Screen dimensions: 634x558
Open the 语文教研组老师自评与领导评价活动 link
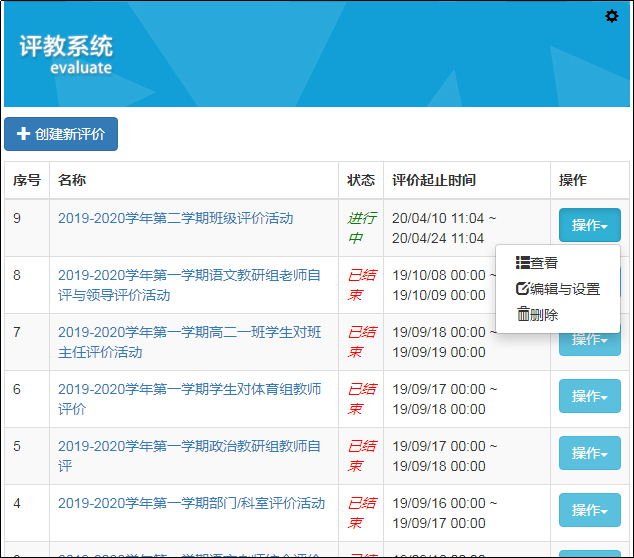pos(189,285)
